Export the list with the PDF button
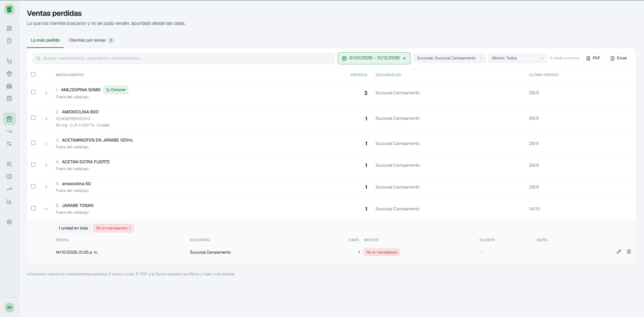The height and width of the screenshot is (317, 644). [x=593, y=58]
